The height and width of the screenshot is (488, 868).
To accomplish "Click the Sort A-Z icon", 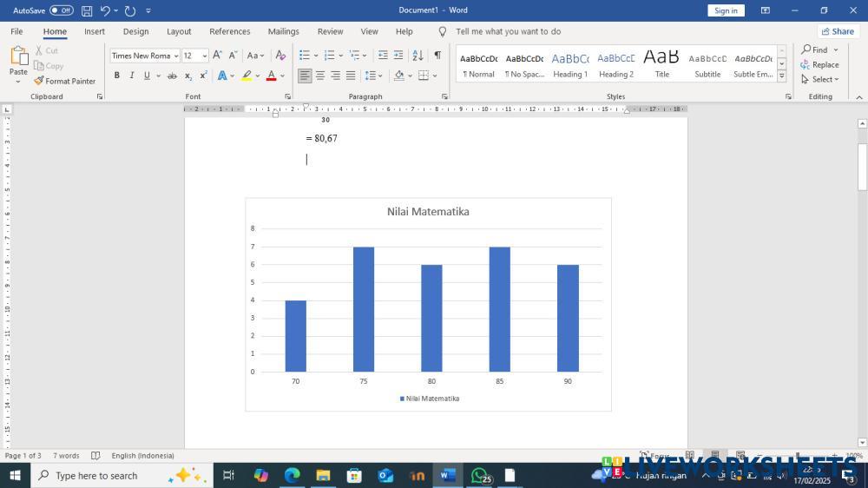I will [418, 55].
